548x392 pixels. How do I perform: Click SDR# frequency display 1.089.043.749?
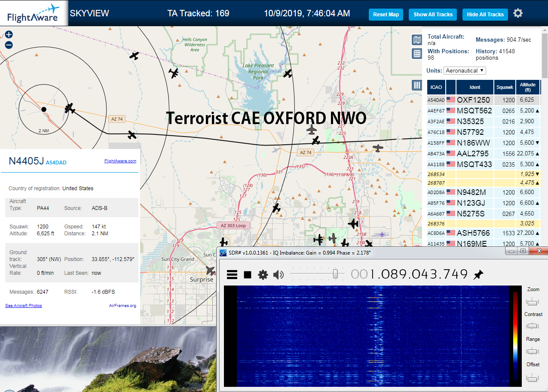409,274
